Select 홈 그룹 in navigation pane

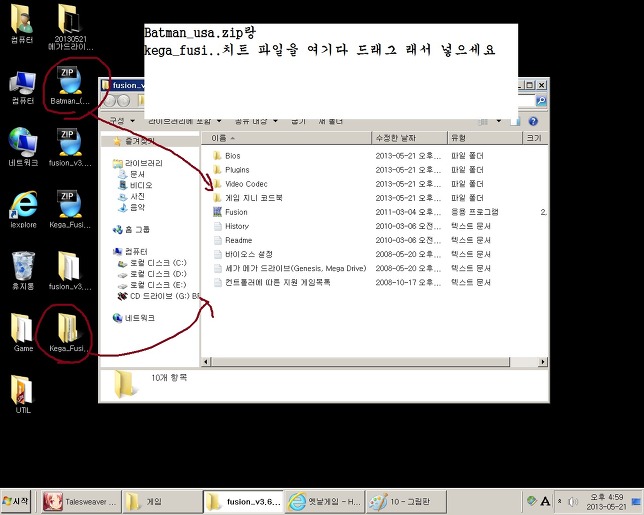point(131,230)
